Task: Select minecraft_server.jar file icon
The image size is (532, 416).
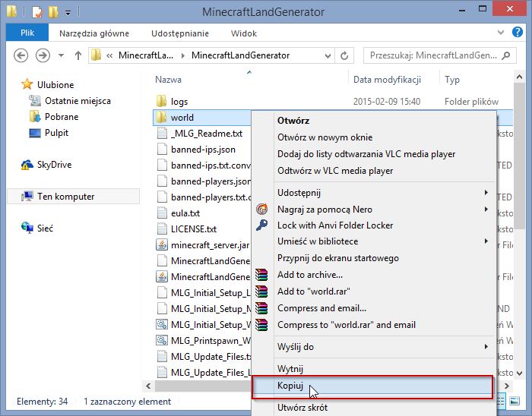Action: click(x=162, y=244)
